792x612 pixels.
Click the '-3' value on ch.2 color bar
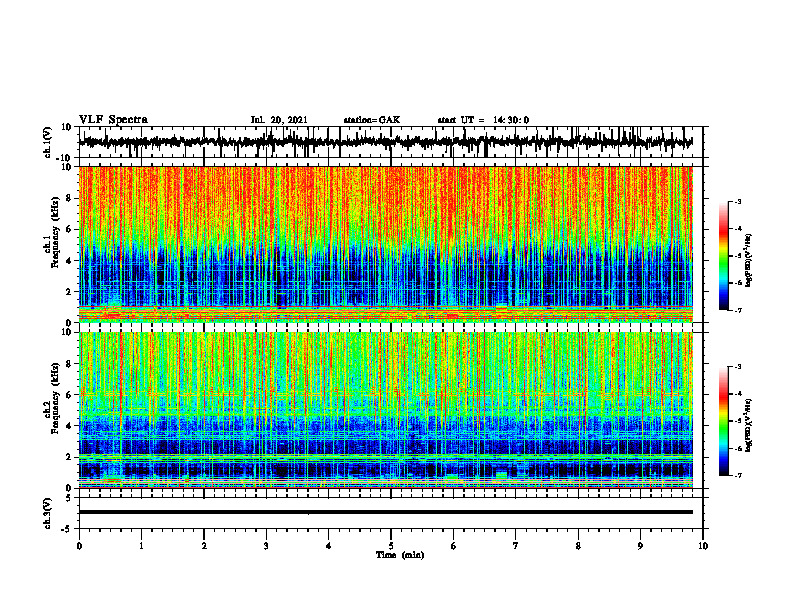[738, 367]
